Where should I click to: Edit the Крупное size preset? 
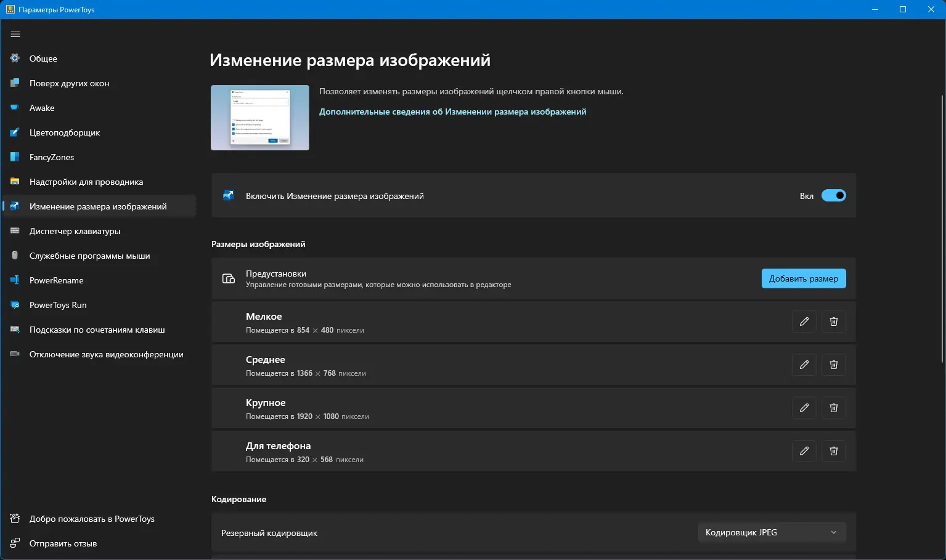pyautogui.click(x=804, y=408)
